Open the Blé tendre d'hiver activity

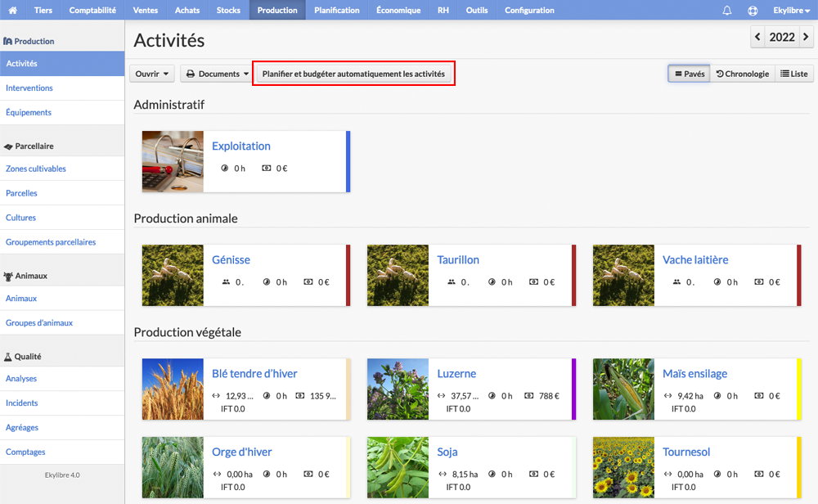point(254,374)
